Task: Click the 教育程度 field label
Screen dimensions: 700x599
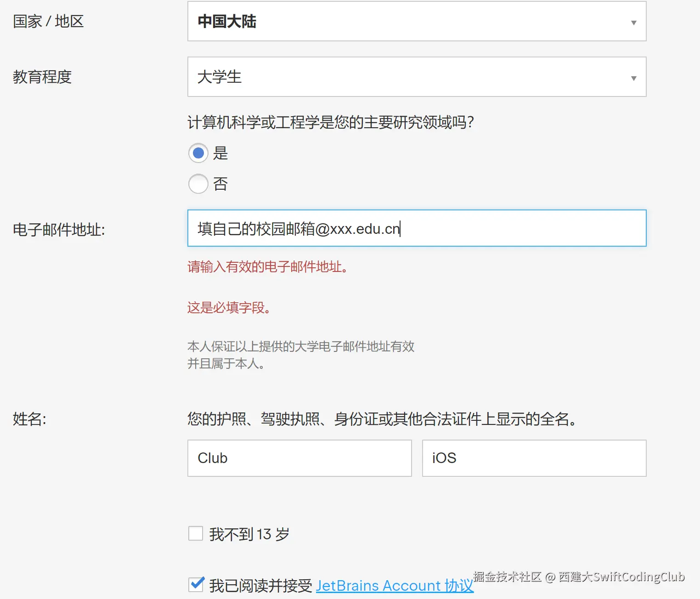Action: pyautogui.click(x=42, y=77)
